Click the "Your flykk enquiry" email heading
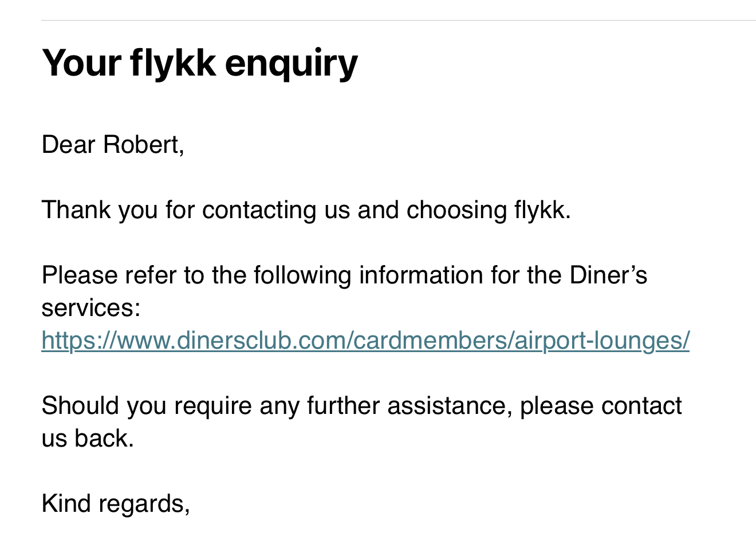The width and height of the screenshot is (756, 533). point(200,62)
